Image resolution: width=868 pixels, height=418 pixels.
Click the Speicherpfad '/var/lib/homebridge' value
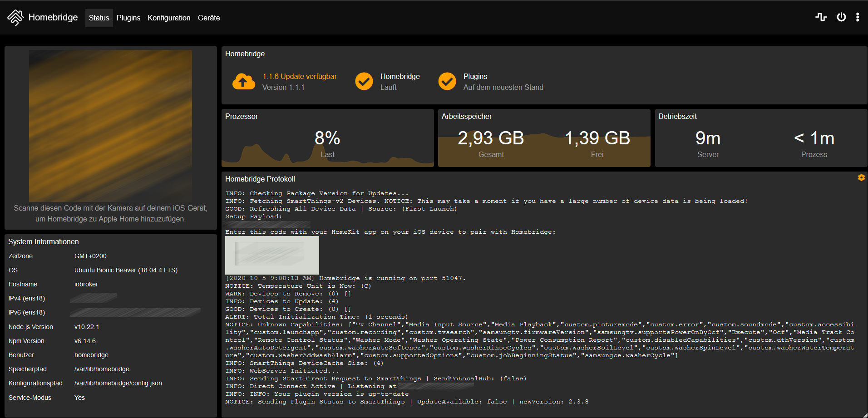(102, 369)
